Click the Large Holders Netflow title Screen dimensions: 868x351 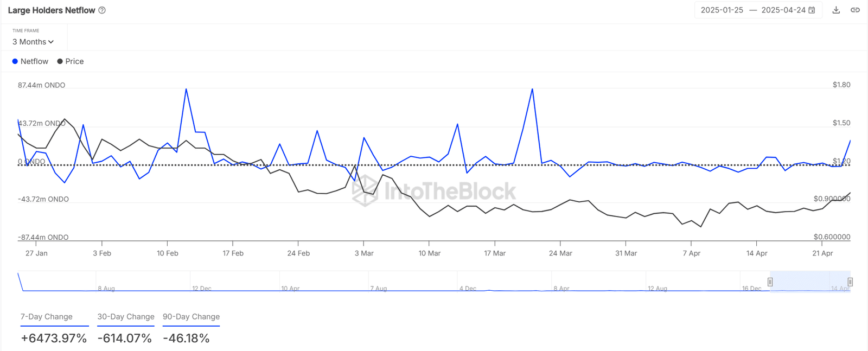[52, 10]
